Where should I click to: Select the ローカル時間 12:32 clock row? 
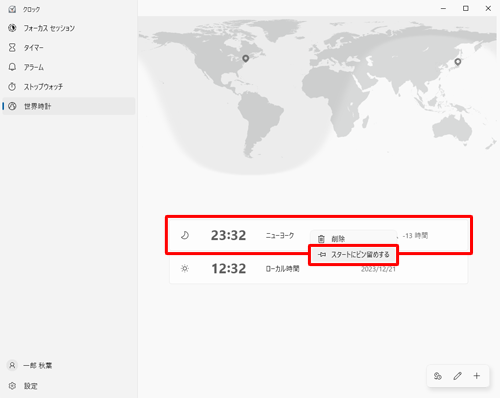tap(319, 268)
